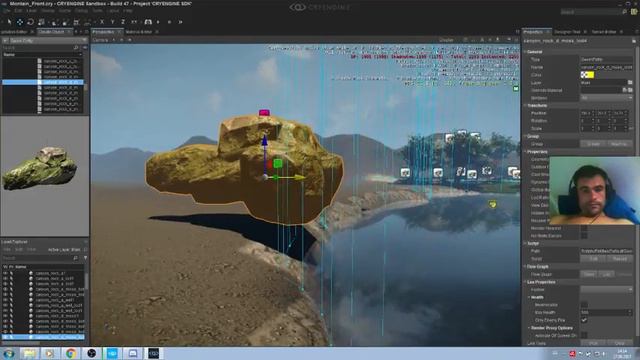Activate the Rotate tool in toolbar
The image size is (640, 360).
coord(30,22)
